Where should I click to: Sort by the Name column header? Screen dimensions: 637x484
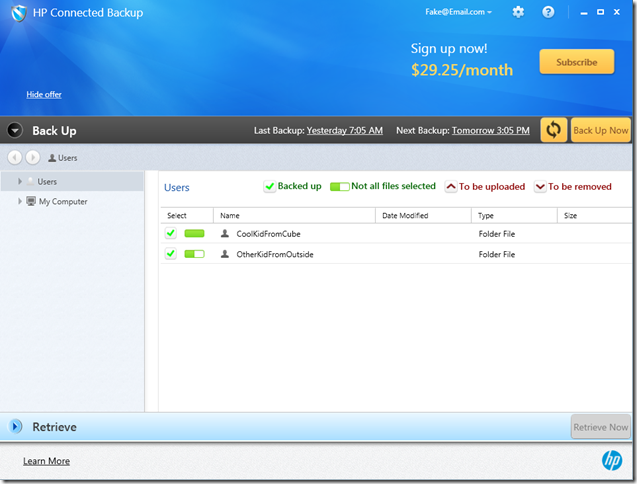(x=294, y=215)
